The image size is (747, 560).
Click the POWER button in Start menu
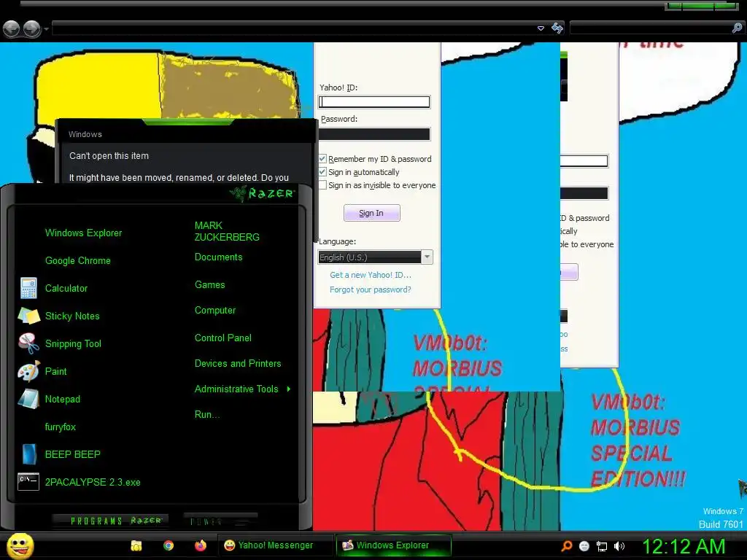pos(220,521)
